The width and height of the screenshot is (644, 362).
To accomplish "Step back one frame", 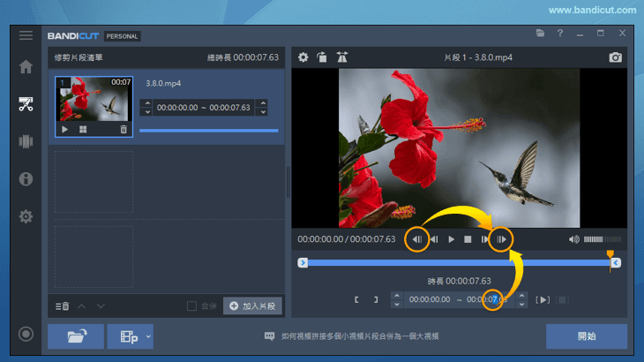I will pyautogui.click(x=435, y=239).
